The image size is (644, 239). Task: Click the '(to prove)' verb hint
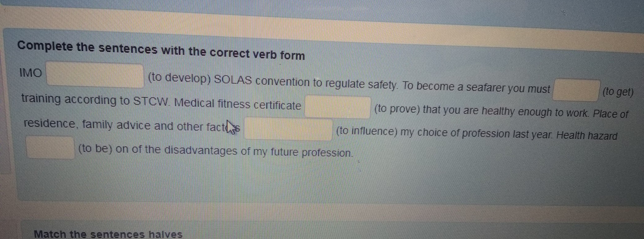pos(397,109)
